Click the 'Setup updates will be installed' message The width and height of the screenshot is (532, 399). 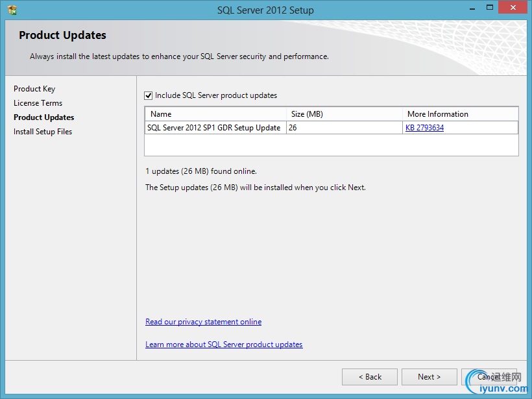pos(256,187)
